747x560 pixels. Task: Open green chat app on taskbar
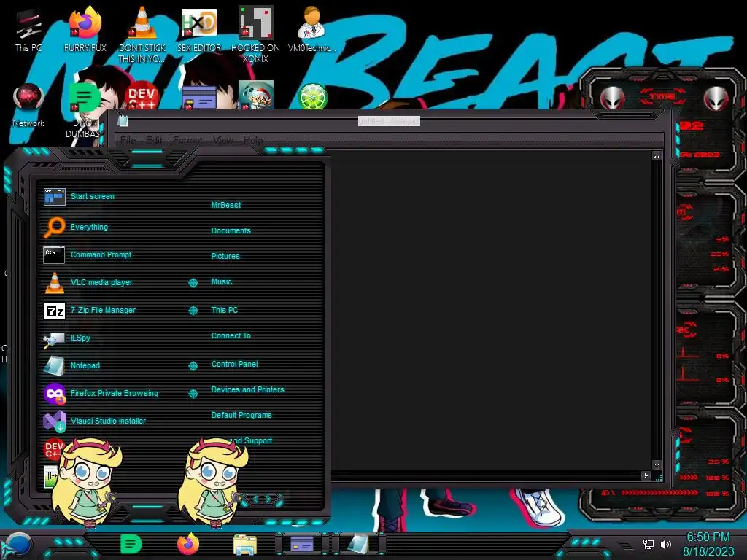131,544
